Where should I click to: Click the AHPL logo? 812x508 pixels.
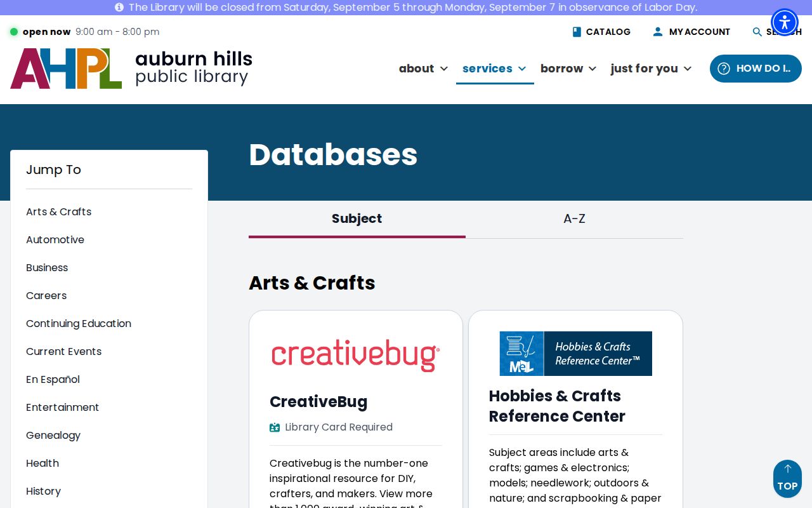[66, 69]
